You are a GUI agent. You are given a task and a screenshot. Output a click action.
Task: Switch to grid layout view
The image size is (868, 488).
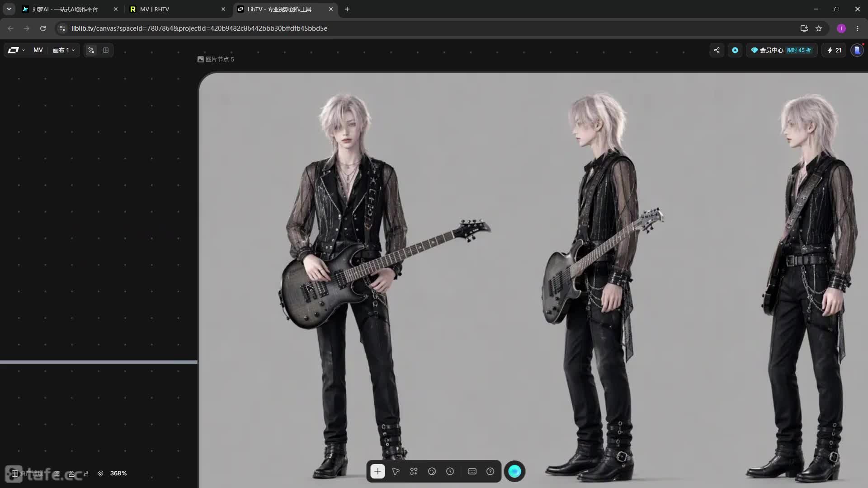(x=106, y=50)
